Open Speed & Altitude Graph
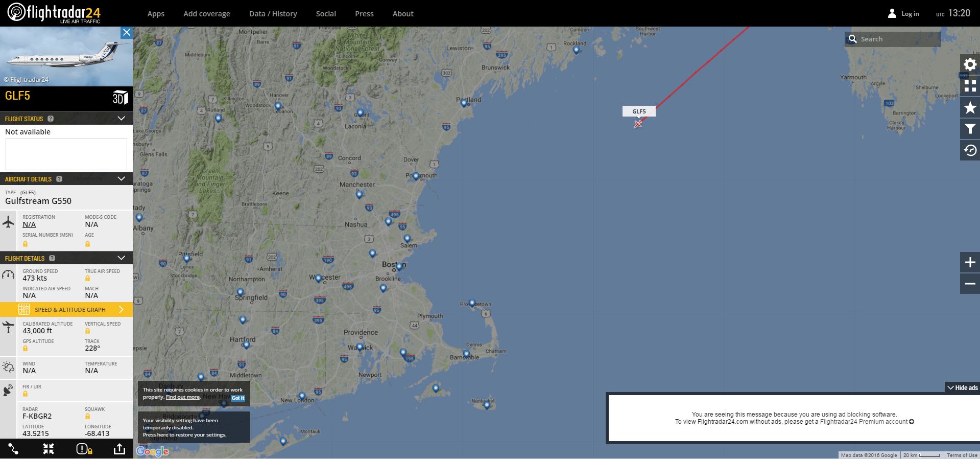Viewport: 980px width, 459px height. (x=66, y=309)
